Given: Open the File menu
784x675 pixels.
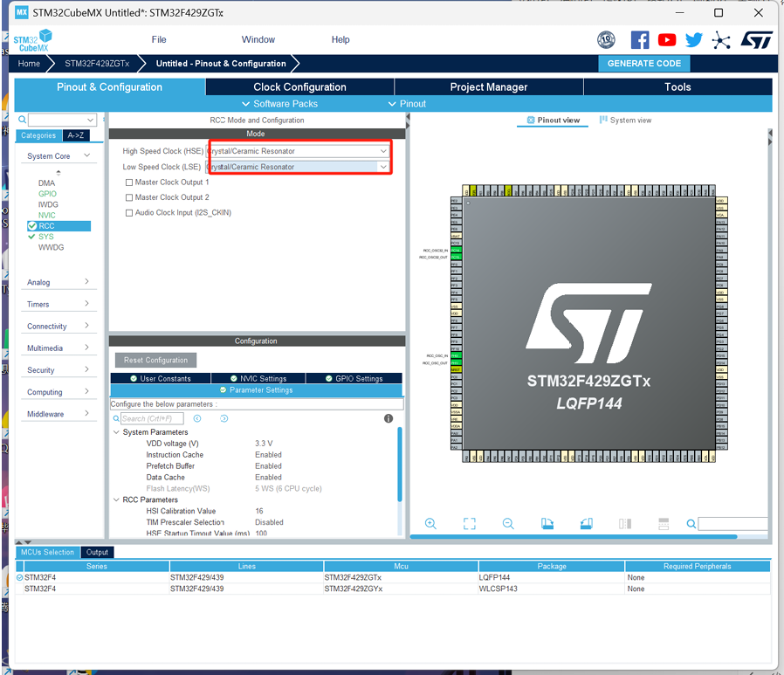Looking at the screenshot, I should click(x=159, y=39).
